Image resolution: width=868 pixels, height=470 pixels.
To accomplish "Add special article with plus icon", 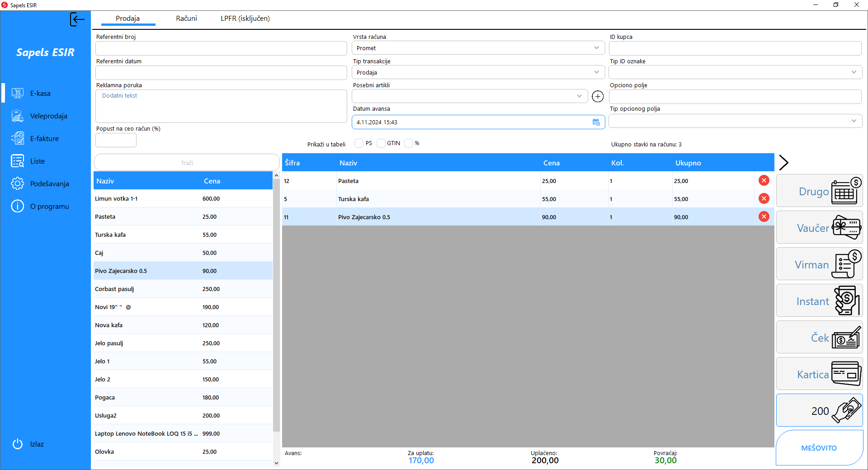I will [598, 96].
